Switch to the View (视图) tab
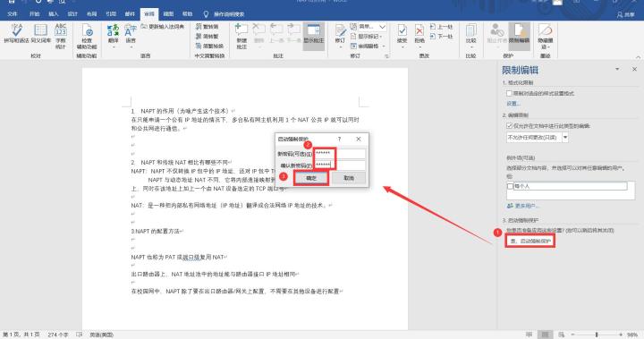The height and width of the screenshot is (339, 644). [x=168, y=14]
